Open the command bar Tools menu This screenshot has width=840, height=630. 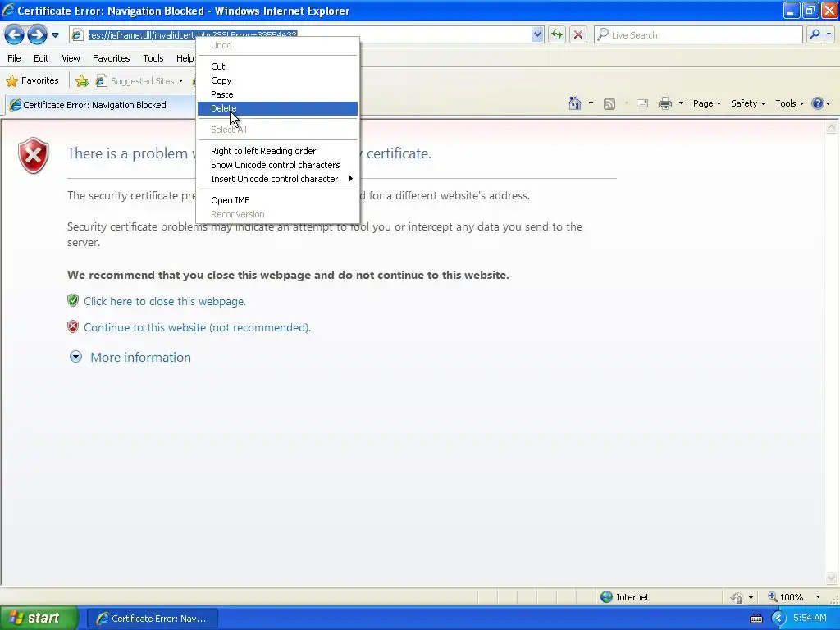(790, 103)
